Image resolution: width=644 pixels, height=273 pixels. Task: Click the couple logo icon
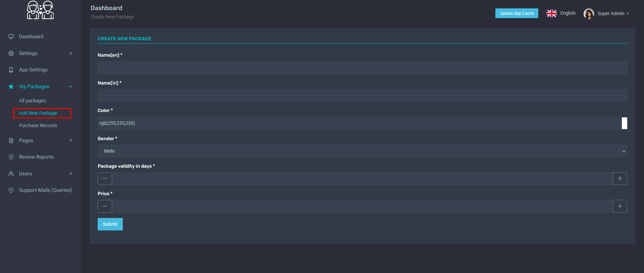pos(40,10)
